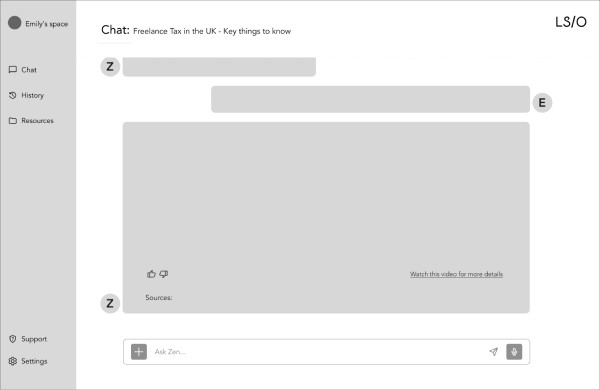600x390 pixels.
Task: Click the History clock icon
Action: pos(13,95)
